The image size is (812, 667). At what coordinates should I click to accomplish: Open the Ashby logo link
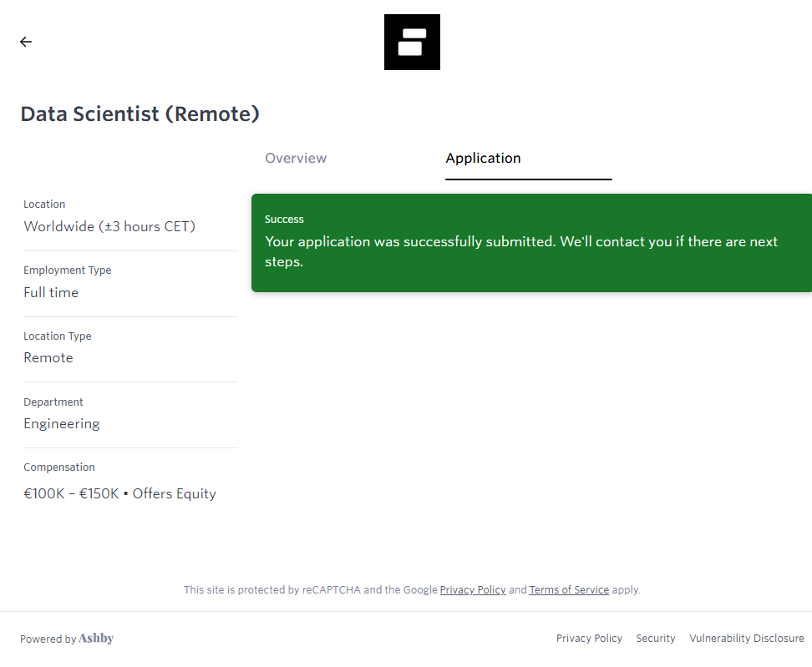click(96, 639)
